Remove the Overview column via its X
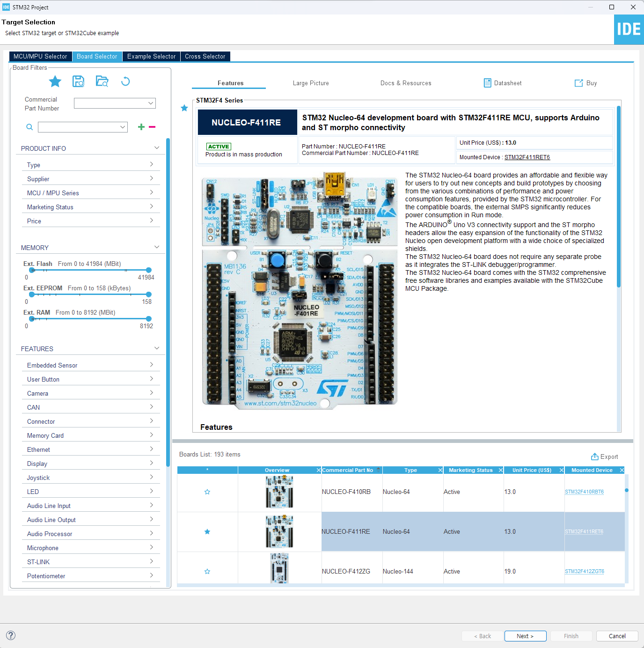Viewport: 644px width, 648px height. [319, 470]
